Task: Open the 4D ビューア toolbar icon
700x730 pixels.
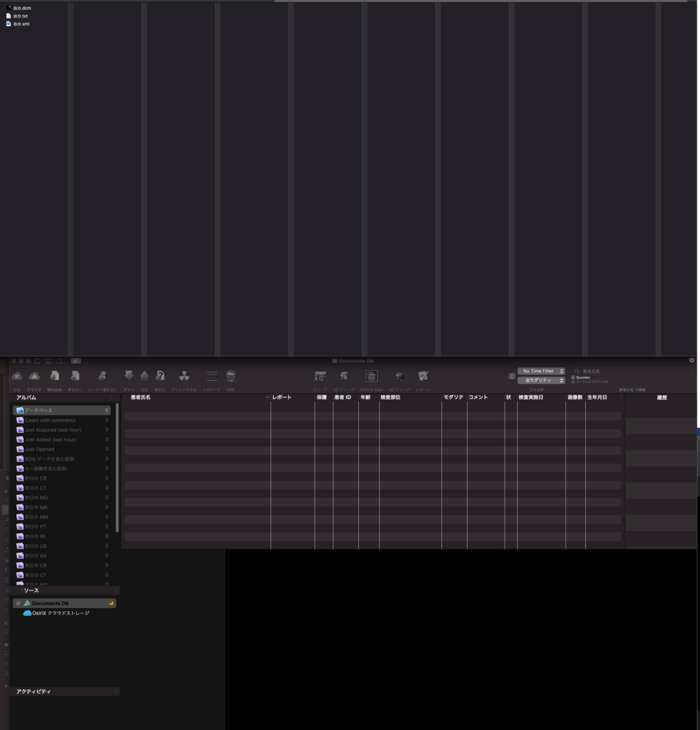Action: [x=399, y=376]
